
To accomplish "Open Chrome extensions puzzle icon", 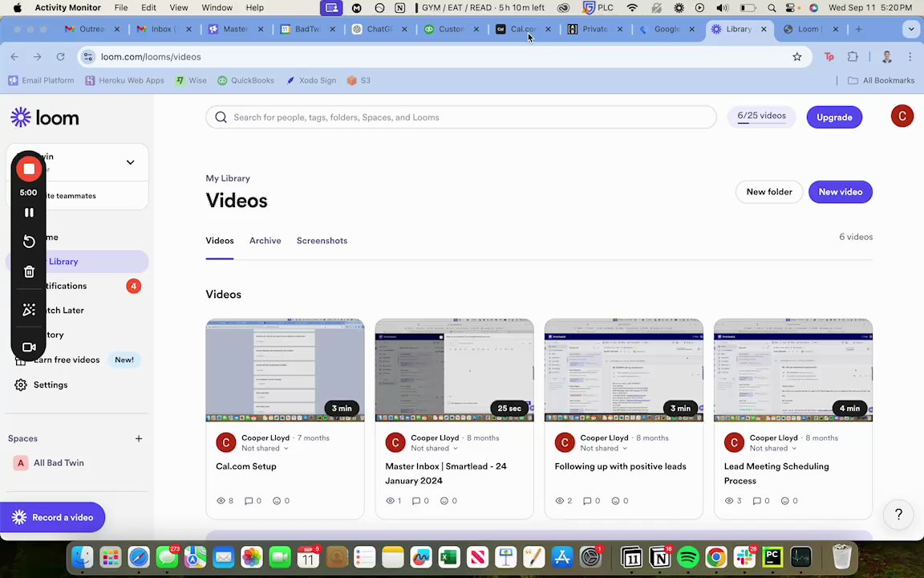I will [853, 57].
